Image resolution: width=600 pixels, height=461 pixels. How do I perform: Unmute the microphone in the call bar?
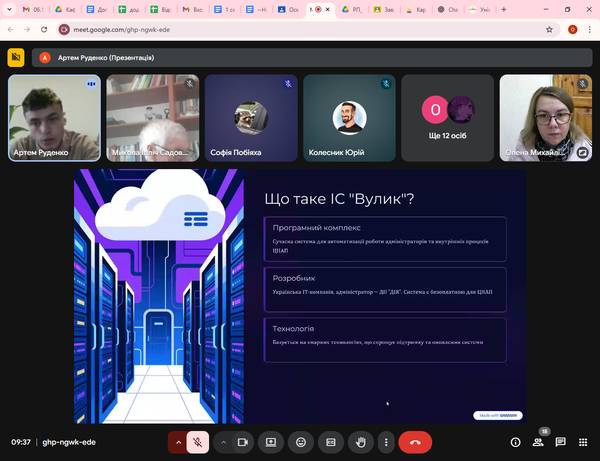coord(199,441)
